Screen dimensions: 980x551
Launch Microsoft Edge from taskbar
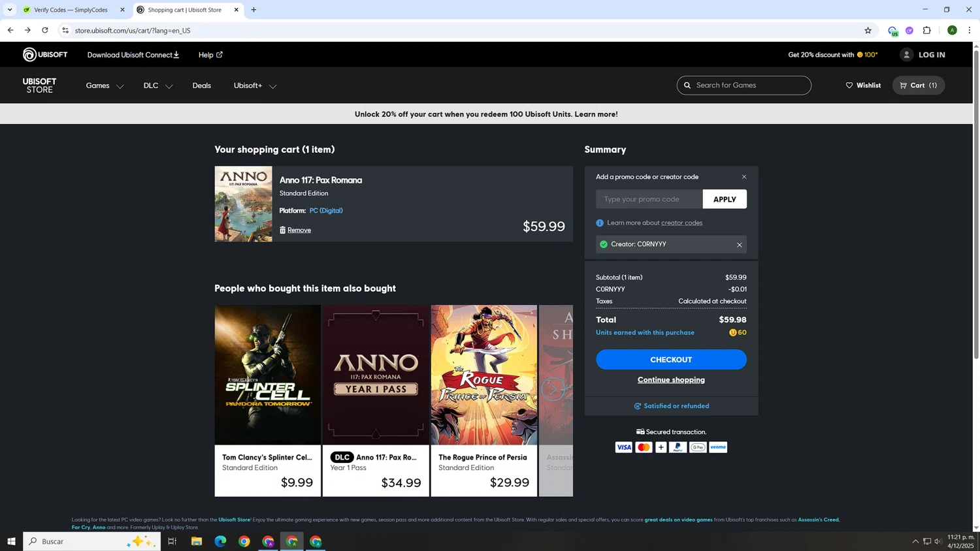220,541
